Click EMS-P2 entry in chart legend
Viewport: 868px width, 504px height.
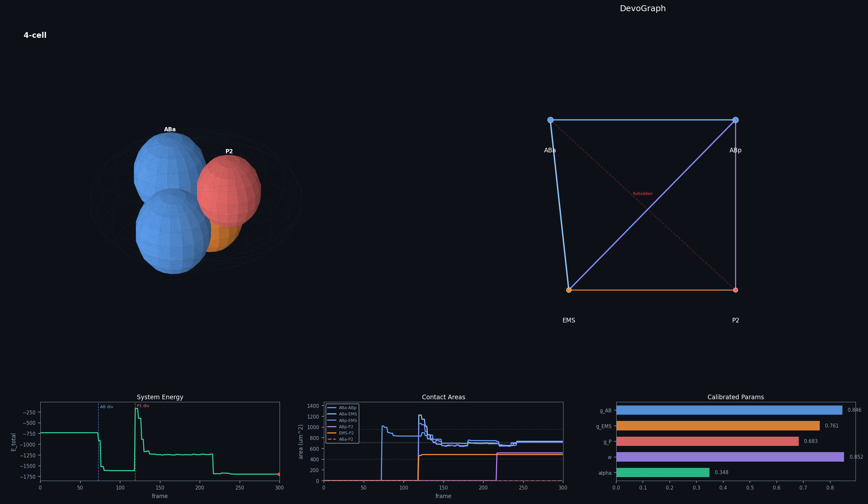tap(346, 433)
